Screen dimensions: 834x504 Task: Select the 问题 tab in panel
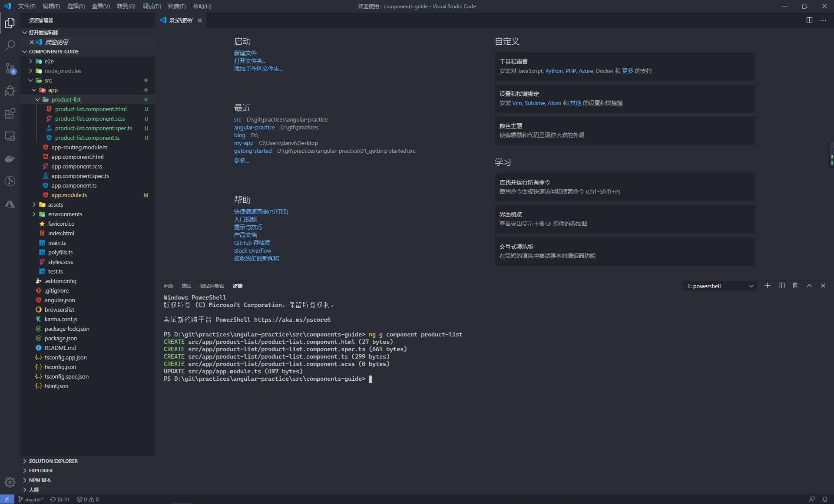(x=169, y=286)
